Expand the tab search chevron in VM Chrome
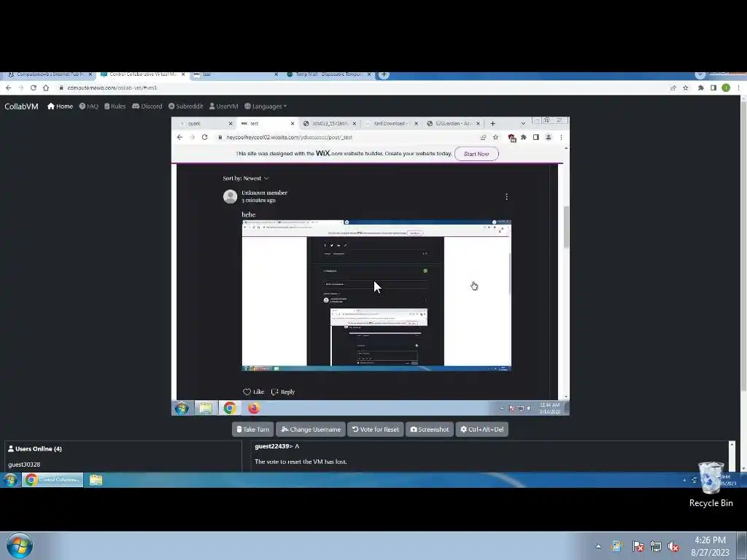The image size is (747, 560). (523, 123)
